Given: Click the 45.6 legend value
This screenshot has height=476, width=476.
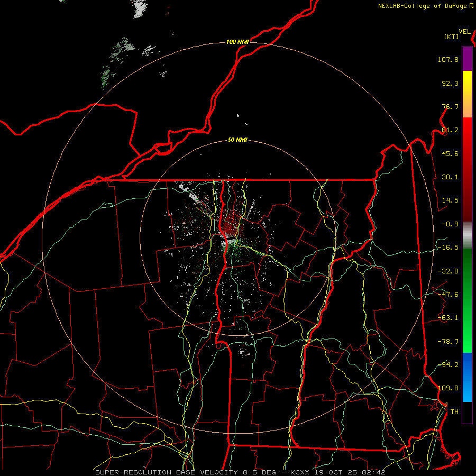Looking at the screenshot, I should pos(450,153).
